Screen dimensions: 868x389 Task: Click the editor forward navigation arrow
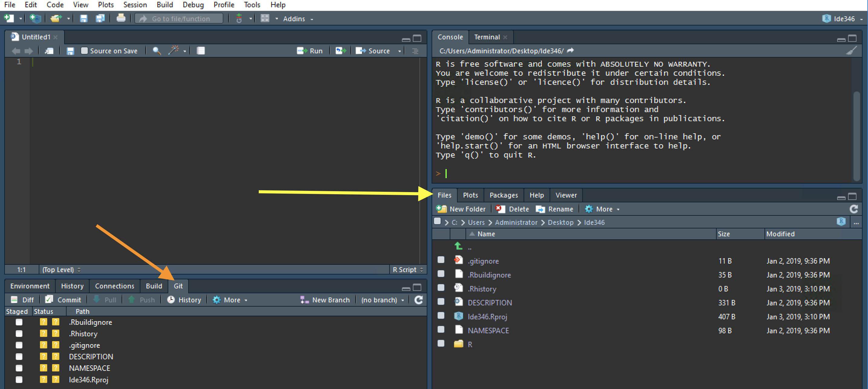(x=29, y=51)
